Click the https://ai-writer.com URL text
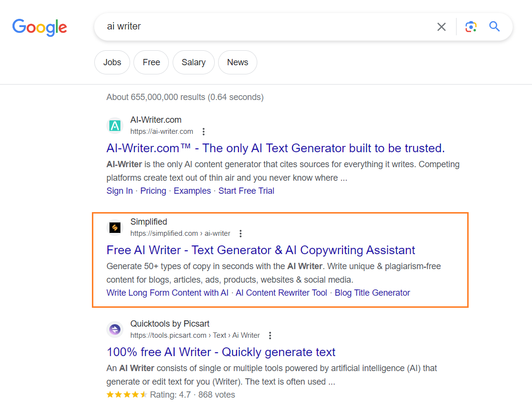Screen dimensions: 532x402 (x=162, y=131)
